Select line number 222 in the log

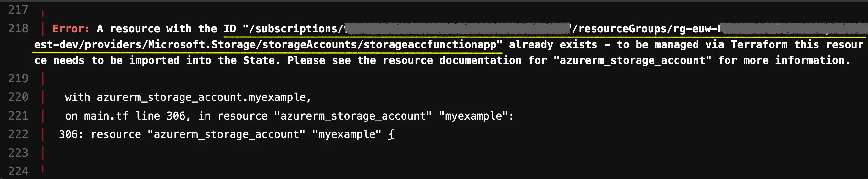18,135
